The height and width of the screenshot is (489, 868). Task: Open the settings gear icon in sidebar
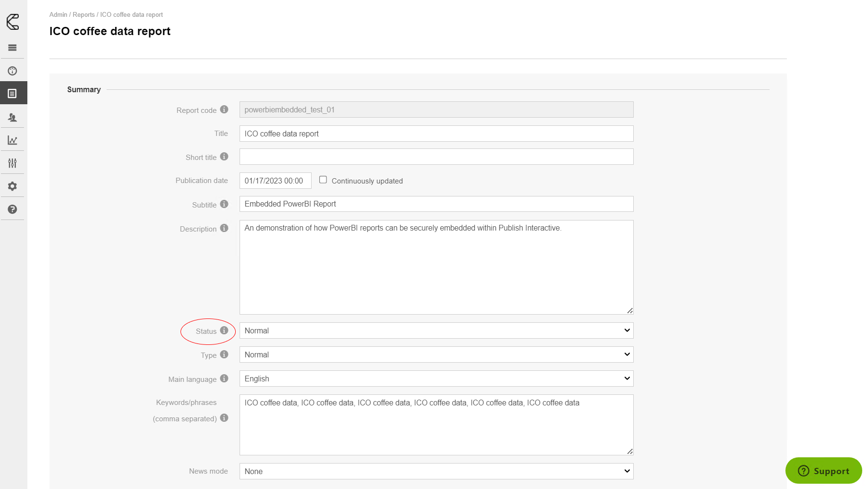click(x=12, y=186)
